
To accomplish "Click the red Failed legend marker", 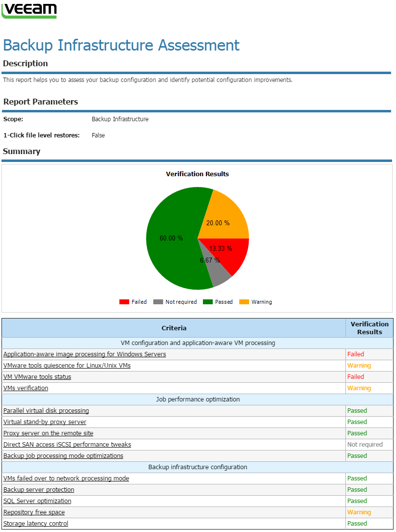I will 124,301.
